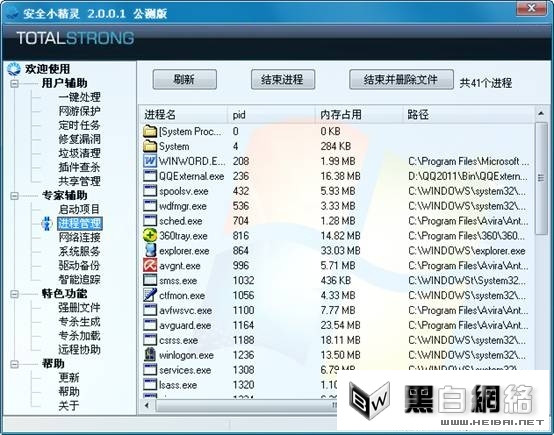Click the WINWORD.EXE Word icon

tap(150, 161)
